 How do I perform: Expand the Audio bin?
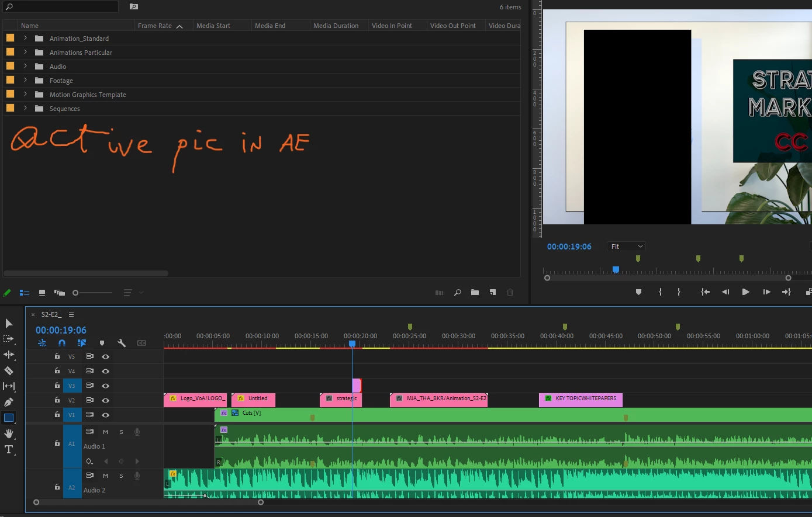(x=25, y=67)
